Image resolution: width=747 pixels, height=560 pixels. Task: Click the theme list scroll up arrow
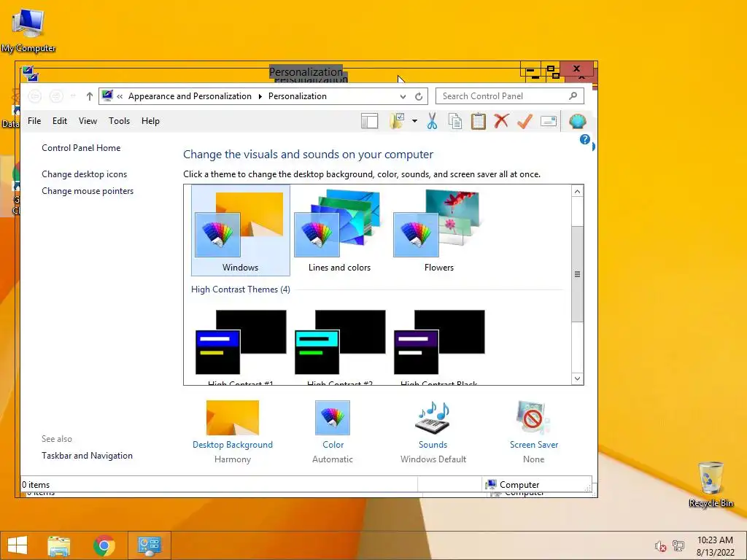577,192
